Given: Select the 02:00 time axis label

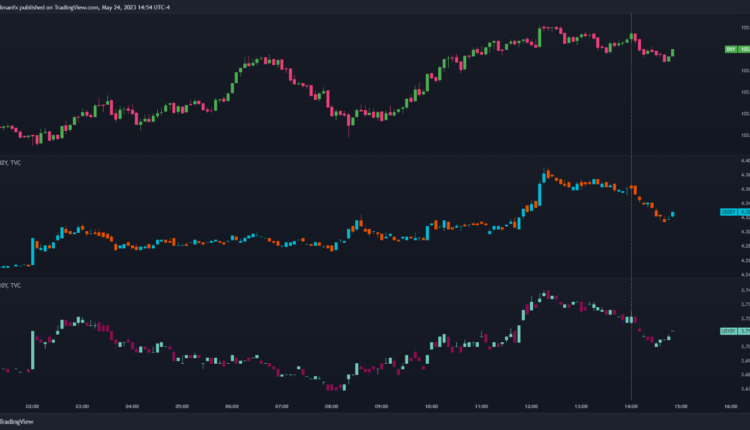Looking at the screenshot, I should click(32, 407).
